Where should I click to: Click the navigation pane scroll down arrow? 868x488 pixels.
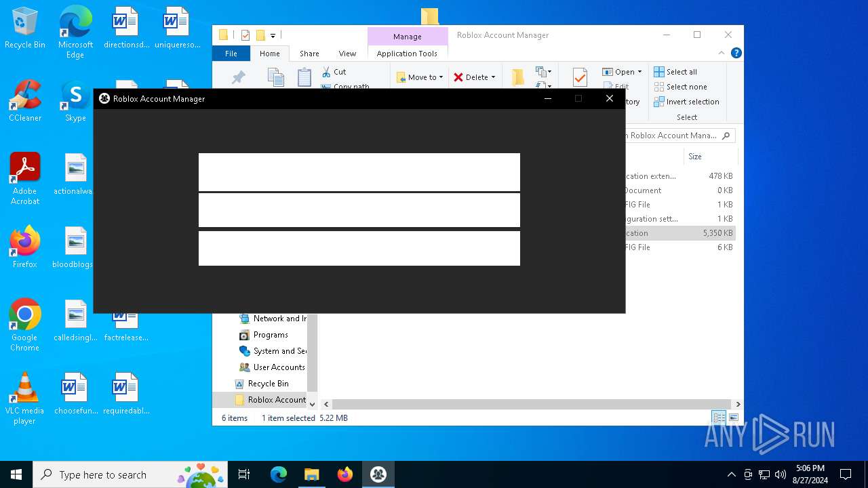pyautogui.click(x=312, y=404)
